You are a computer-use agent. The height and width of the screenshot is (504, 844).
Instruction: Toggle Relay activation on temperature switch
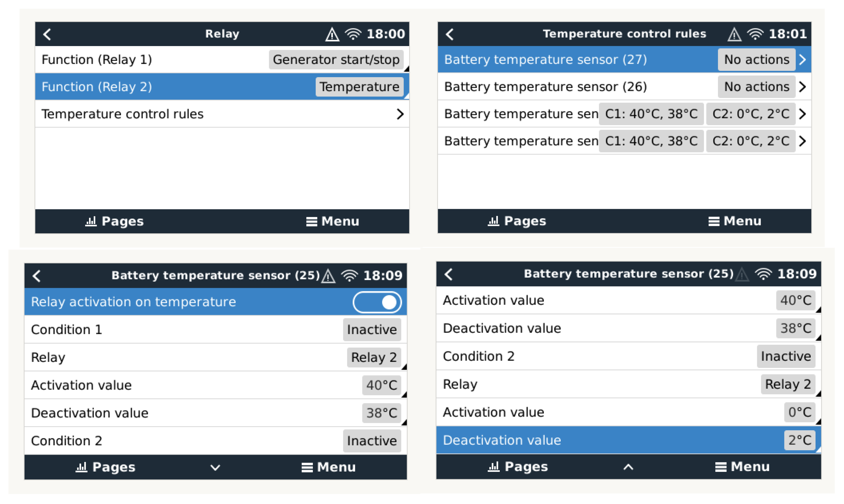[377, 302]
